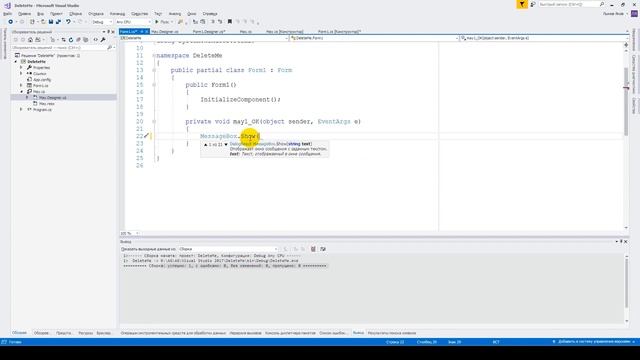The image size is (640, 360).
Task: Open Properties wrench icon in Solution Explorer toolbar
Action: pyautogui.click(x=103, y=40)
